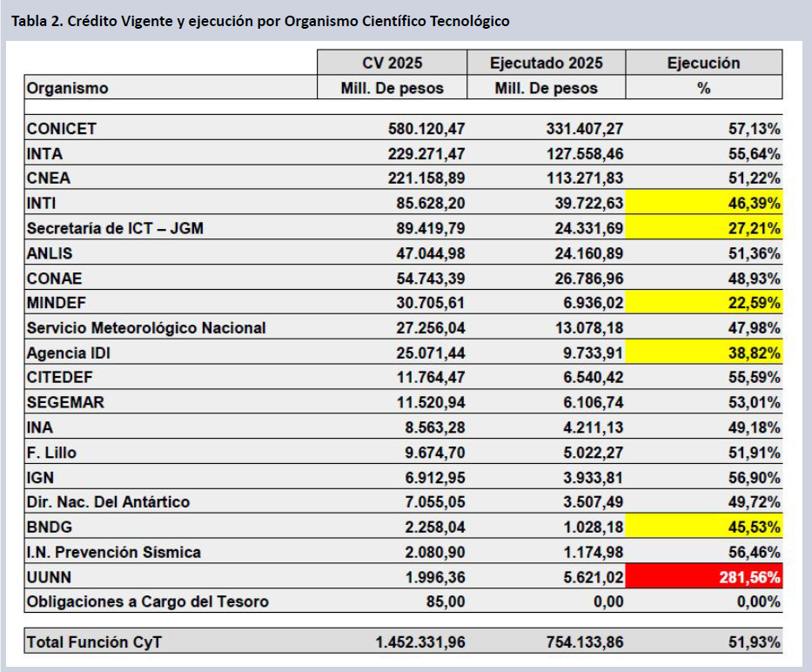Click the 'Ejecución' column header
The height and width of the screenshot is (672, 812).
pyautogui.click(x=703, y=63)
